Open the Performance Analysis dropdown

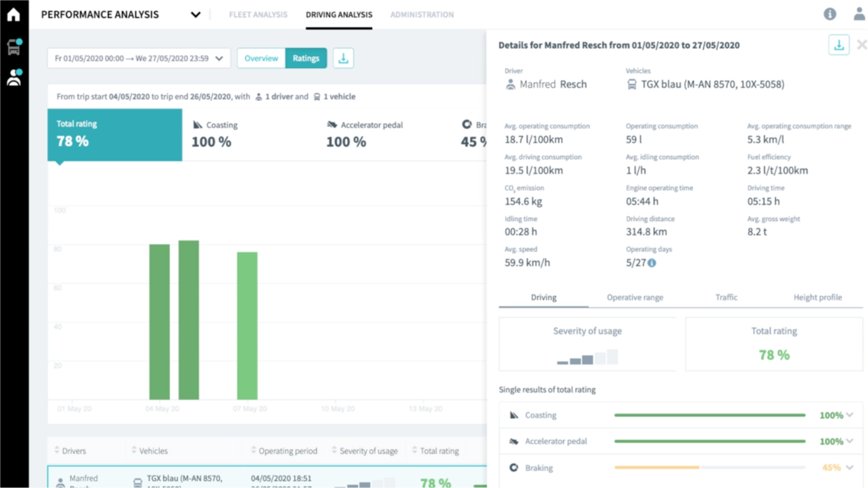point(195,15)
